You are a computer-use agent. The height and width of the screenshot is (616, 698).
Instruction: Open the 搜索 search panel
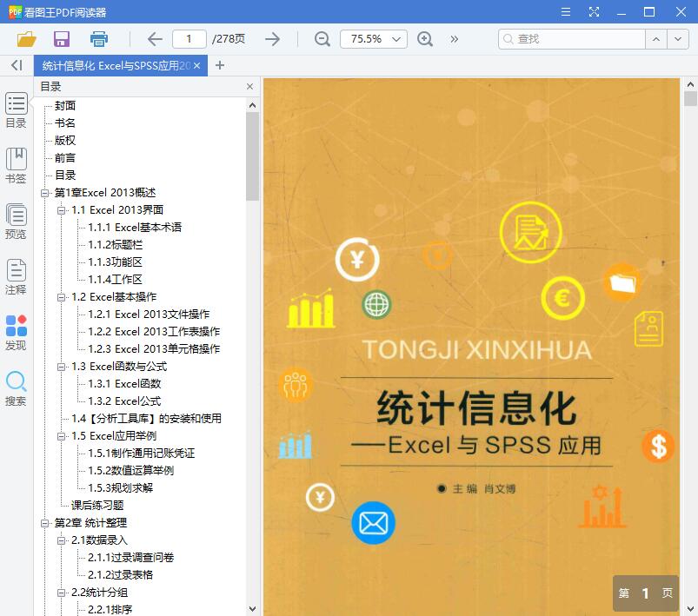pyautogui.click(x=16, y=388)
